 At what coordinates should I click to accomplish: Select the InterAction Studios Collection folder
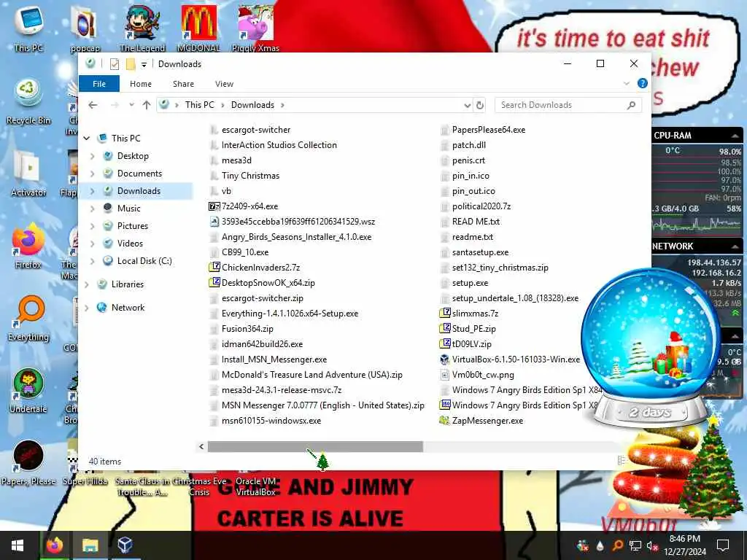tap(273, 145)
